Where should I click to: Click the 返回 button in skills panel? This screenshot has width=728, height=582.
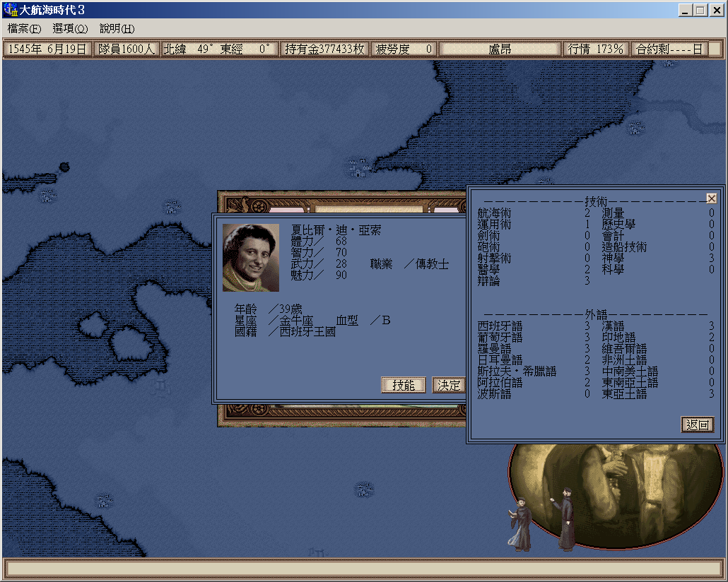tap(698, 424)
